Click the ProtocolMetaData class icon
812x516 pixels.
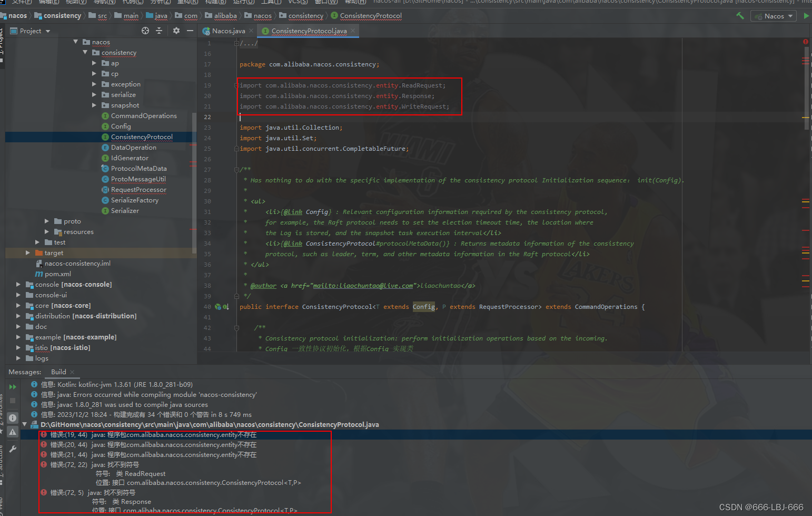pyautogui.click(x=105, y=169)
